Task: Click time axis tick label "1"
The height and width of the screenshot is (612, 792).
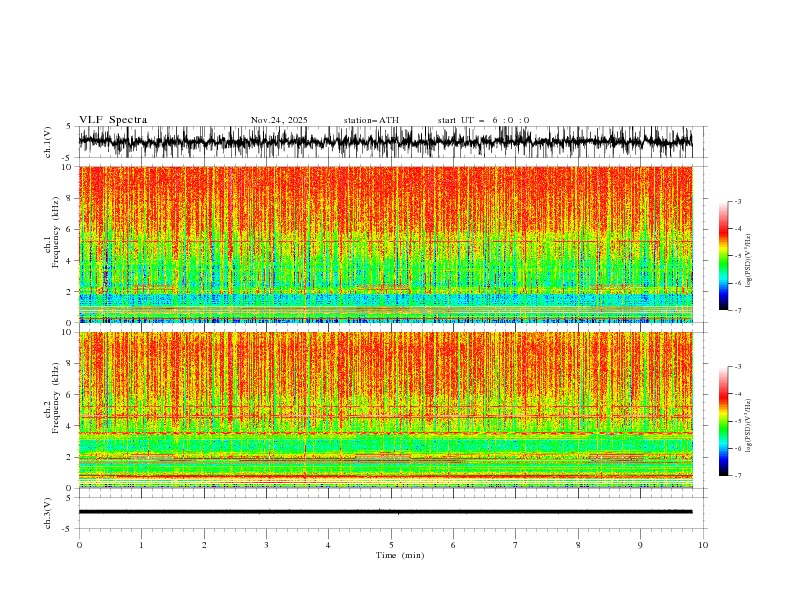Action: pyautogui.click(x=141, y=545)
